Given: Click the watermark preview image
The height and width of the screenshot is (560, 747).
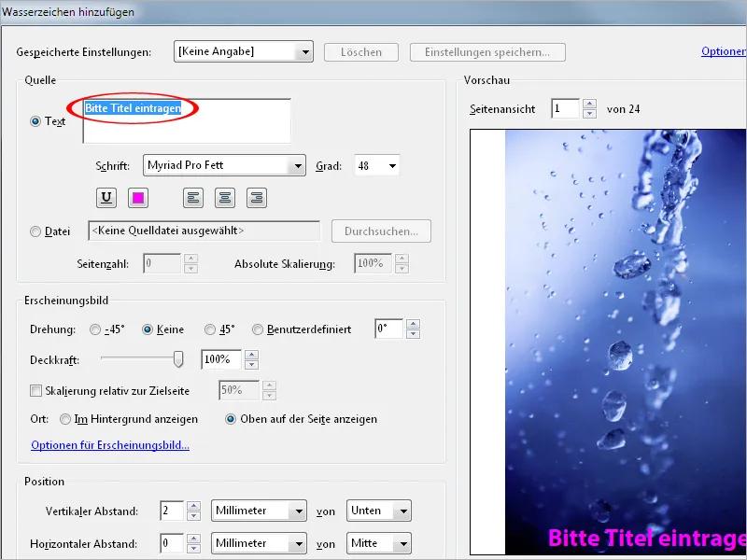Looking at the screenshot, I should 609,342.
